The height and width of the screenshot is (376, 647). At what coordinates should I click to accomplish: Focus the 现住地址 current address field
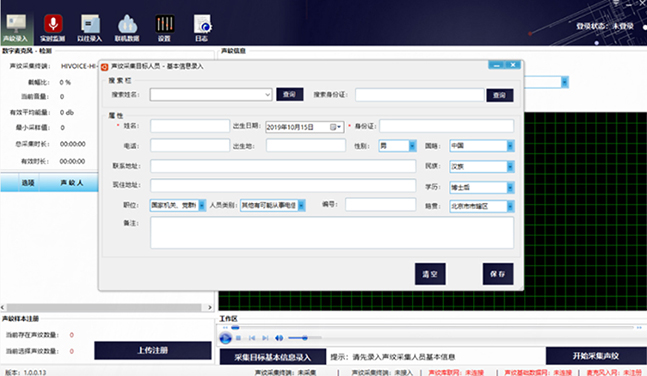(x=283, y=185)
